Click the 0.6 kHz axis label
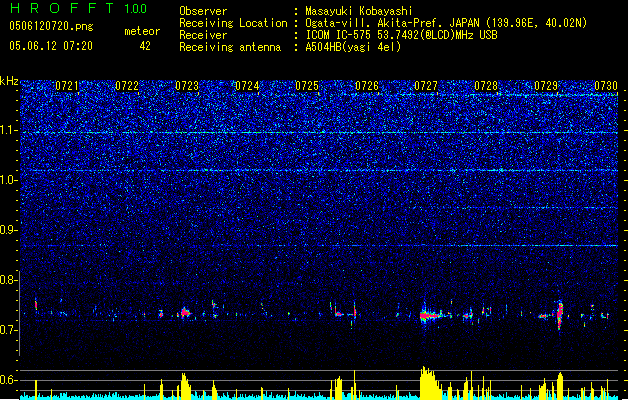 pos(9,380)
